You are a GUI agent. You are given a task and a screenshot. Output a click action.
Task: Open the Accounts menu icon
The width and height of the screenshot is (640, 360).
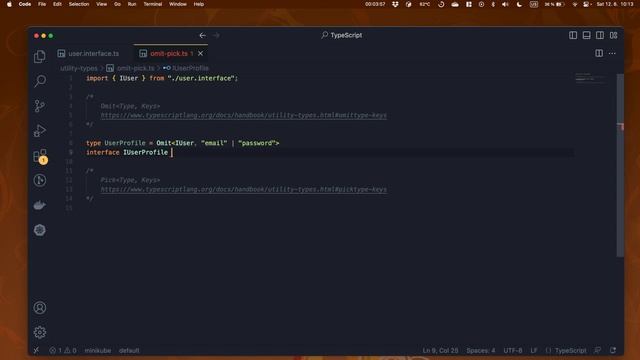[x=40, y=307]
